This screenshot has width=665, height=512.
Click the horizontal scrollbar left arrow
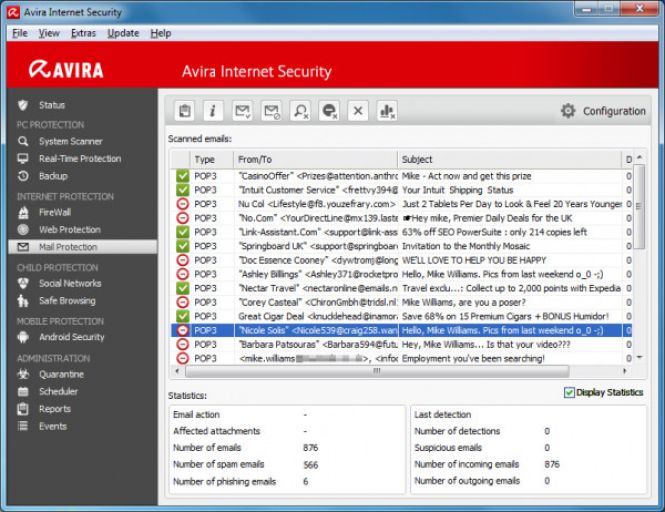click(x=177, y=371)
